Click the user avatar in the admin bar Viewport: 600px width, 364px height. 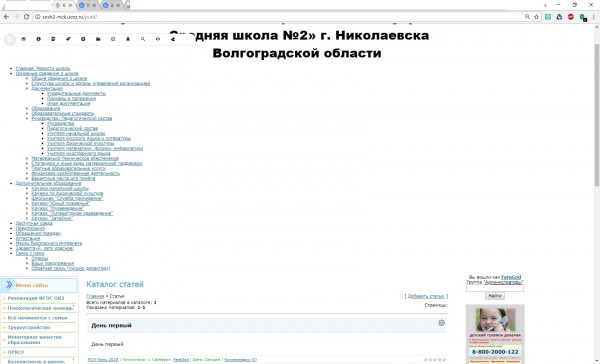tap(10, 39)
